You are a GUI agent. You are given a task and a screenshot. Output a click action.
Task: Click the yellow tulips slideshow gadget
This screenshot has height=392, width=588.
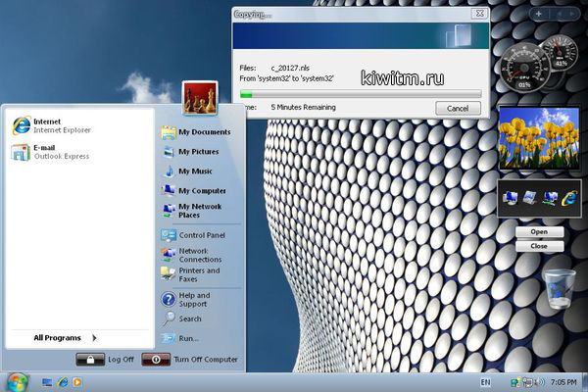539,137
